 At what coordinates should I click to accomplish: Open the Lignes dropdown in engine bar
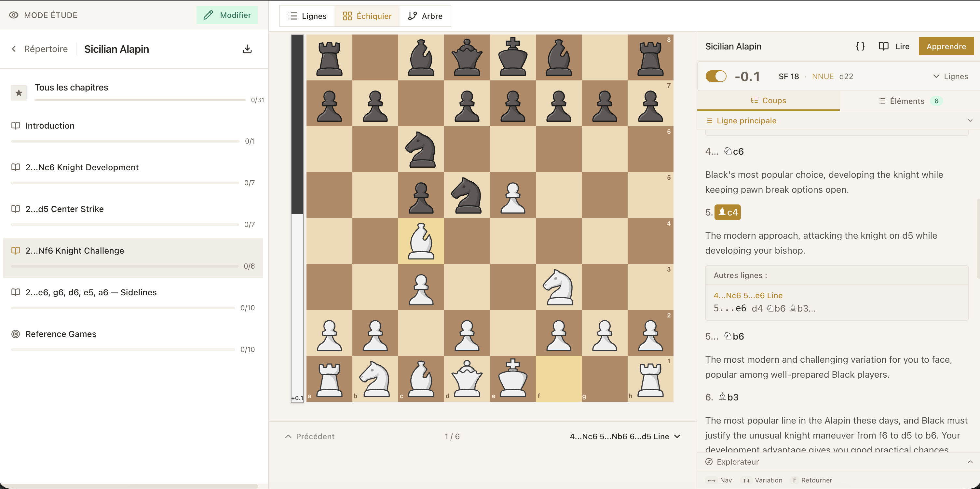tap(950, 76)
